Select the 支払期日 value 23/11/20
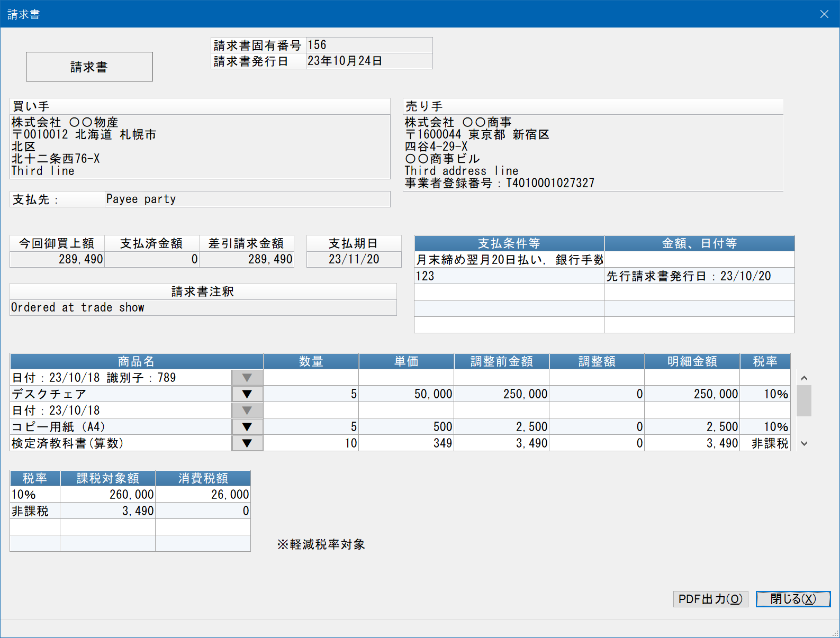 pyautogui.click(x=354, y=259)
